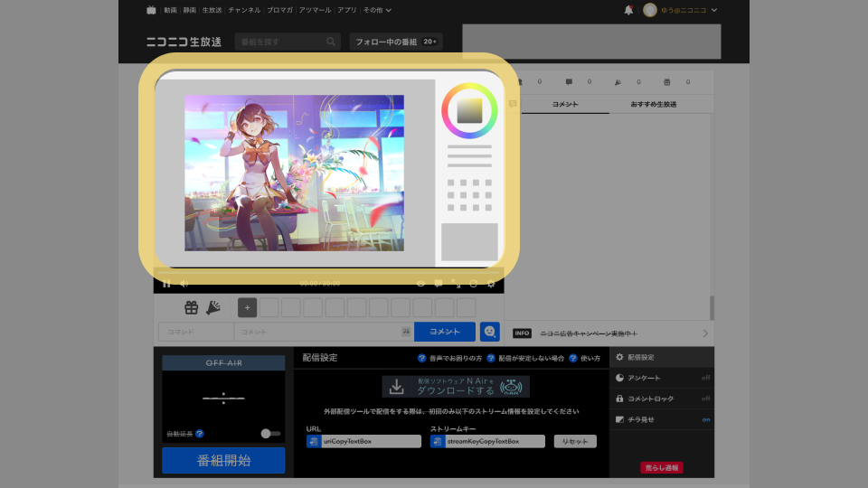Screen dimensions: 868x488
Task: Open the notifications bell
Action: click(628, 10)
